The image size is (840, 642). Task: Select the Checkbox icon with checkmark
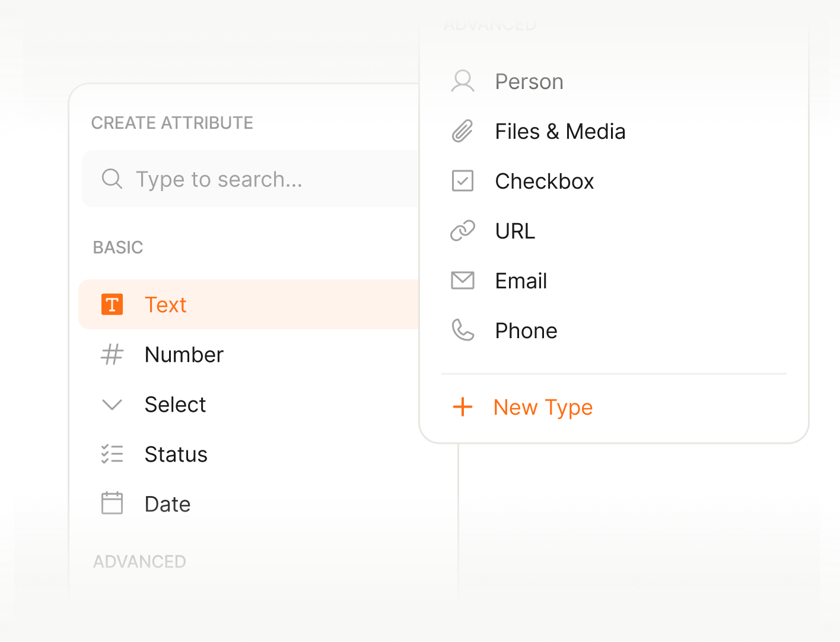pos(463,181)
